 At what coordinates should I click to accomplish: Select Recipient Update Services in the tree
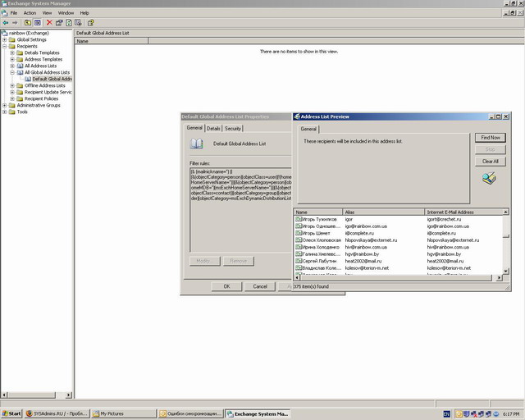(x=48, y=92)
